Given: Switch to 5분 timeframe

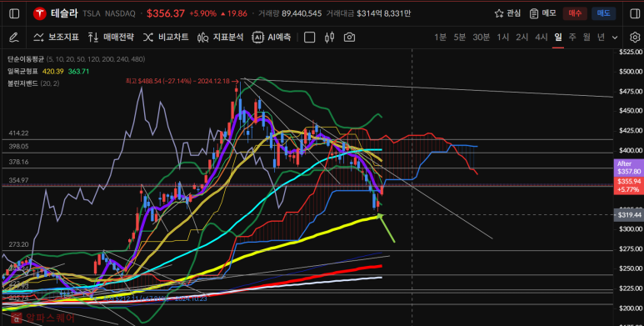Looking at the screenshot, I should pyautogui.click(x=460, y=38).
